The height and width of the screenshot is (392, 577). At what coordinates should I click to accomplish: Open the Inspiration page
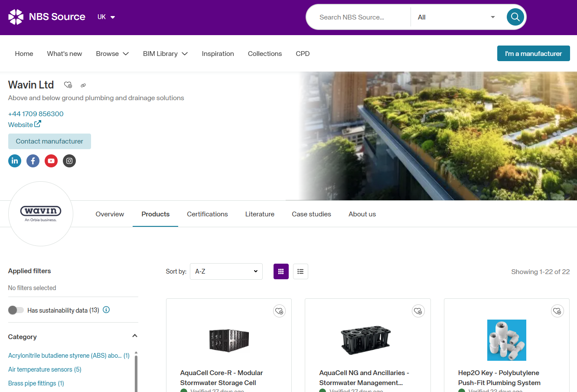[218, 54]
